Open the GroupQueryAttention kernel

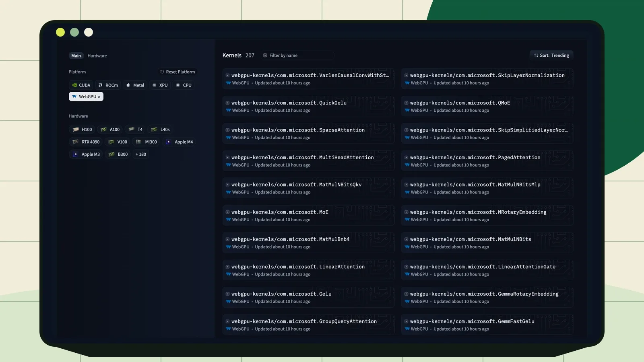tap(308, 325)
